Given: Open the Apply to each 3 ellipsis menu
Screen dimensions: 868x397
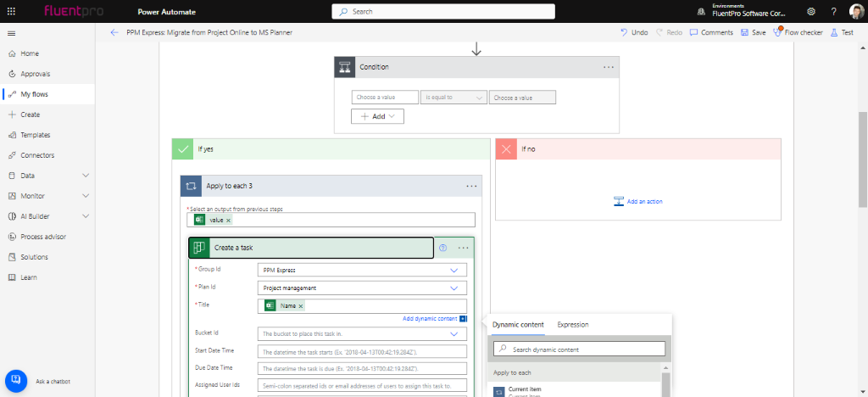Looking at the screenshot, I should pos(471,186).
